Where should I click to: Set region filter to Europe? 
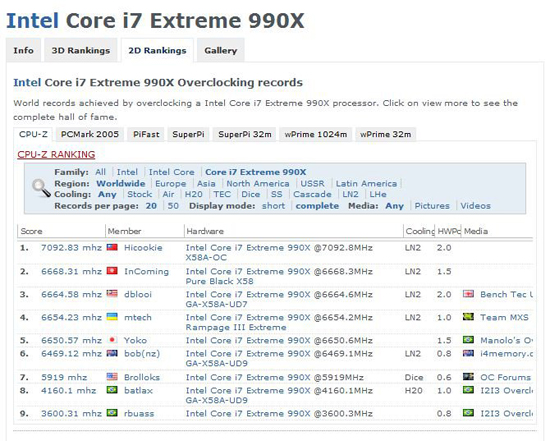click(170, 183)
